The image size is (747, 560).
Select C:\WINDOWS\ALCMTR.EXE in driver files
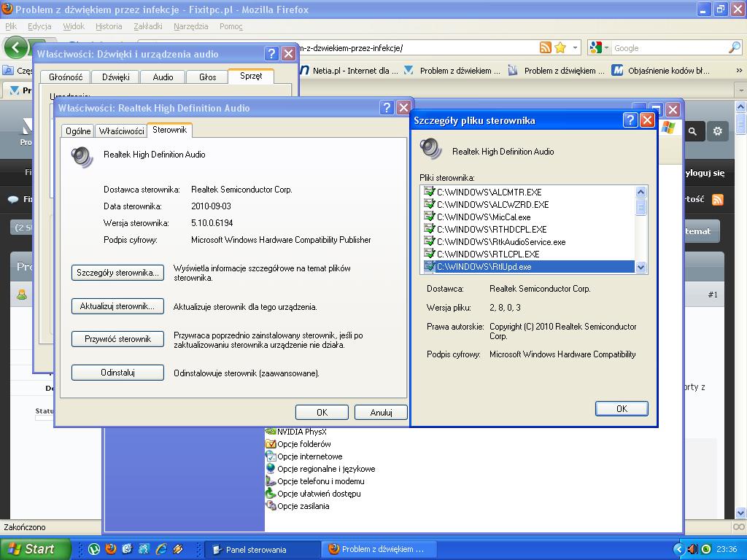click(489, 192)
